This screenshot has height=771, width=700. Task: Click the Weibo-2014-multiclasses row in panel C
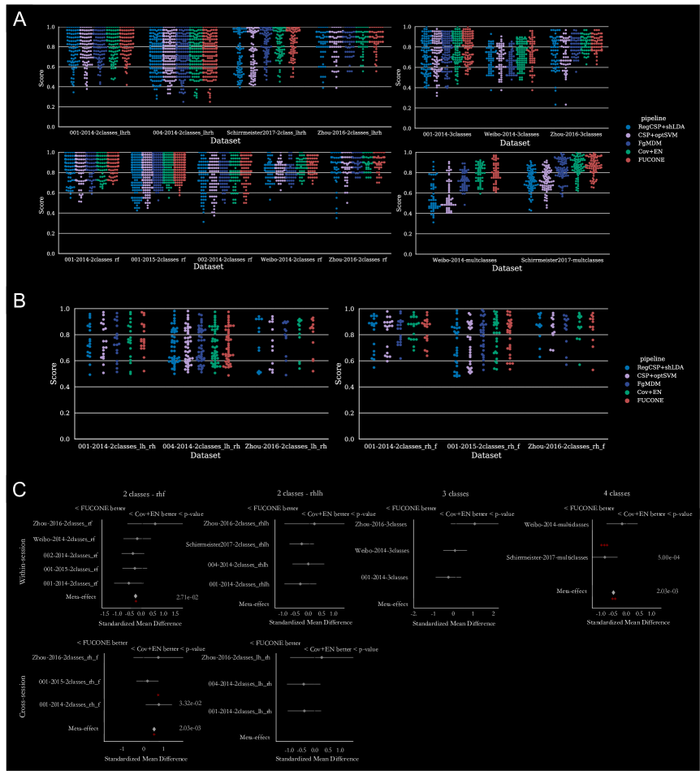[x=556, y=525]
